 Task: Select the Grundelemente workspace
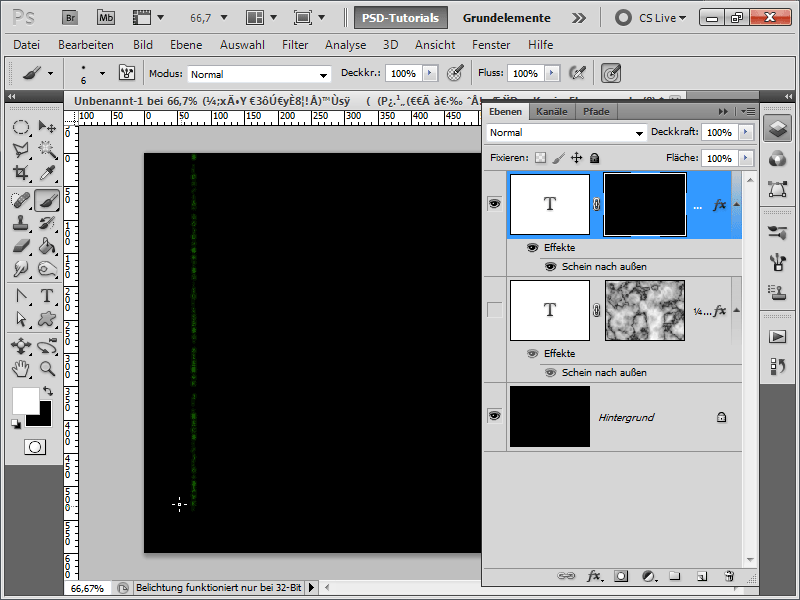coord(507,18)
